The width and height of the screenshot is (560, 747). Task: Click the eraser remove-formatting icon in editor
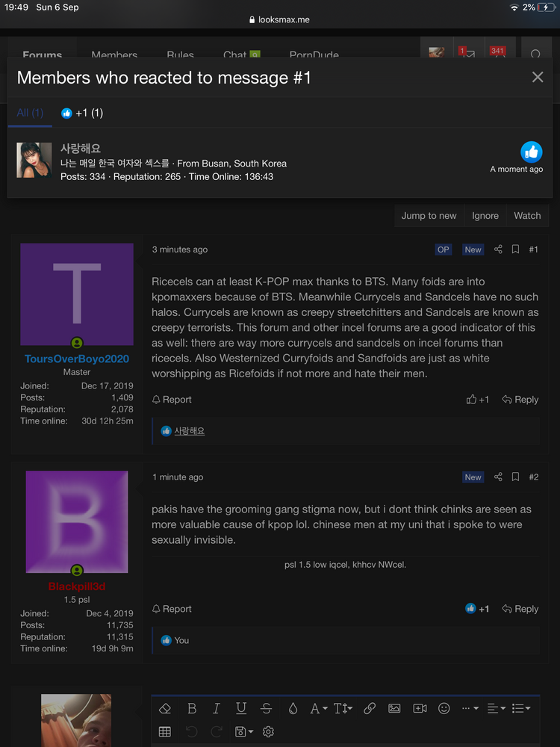[x=166, y=708]
